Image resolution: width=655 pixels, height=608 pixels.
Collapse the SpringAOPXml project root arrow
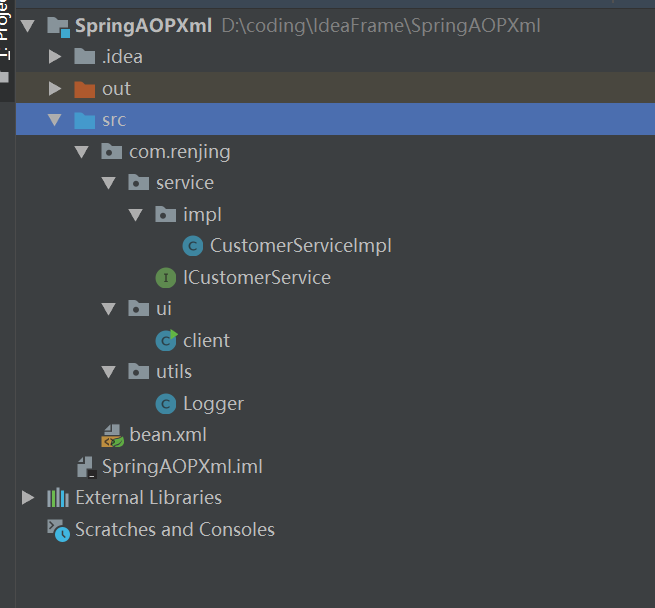point(28,26)
